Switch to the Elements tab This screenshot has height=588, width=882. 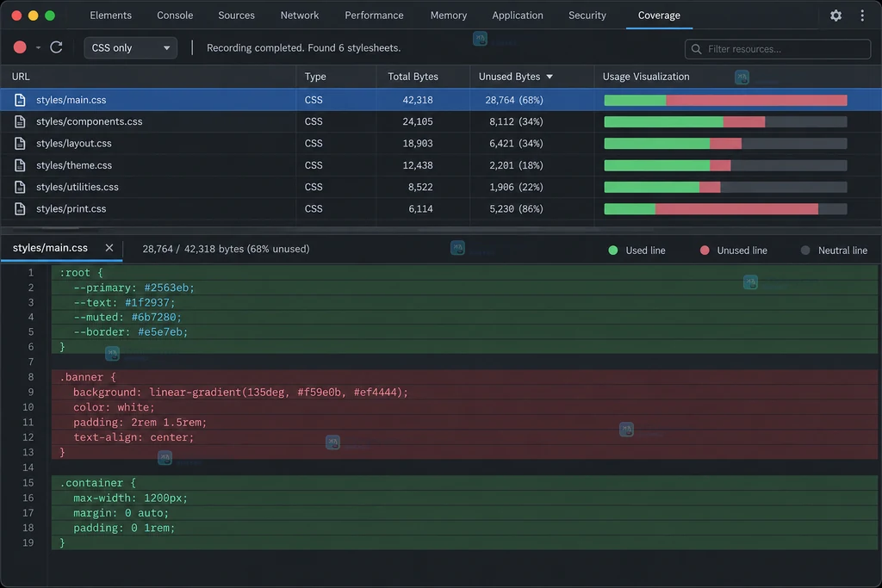(111, 15)
